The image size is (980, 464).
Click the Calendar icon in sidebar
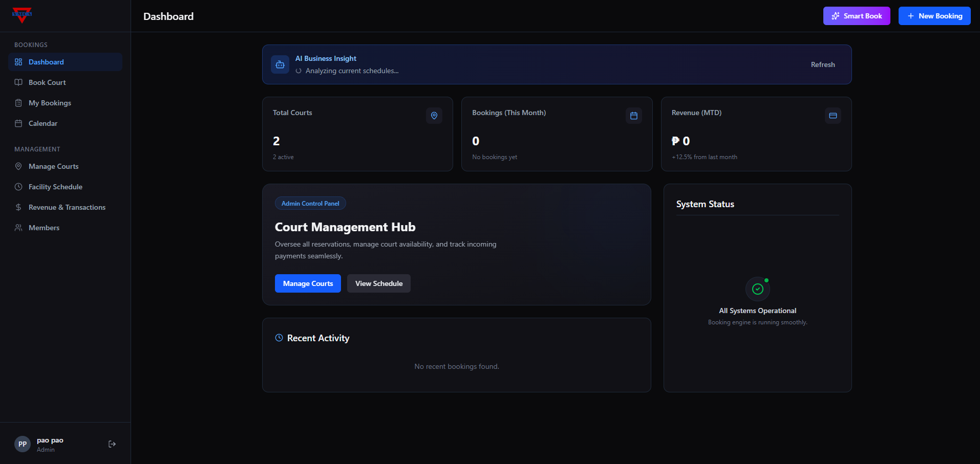click(18, 123)
